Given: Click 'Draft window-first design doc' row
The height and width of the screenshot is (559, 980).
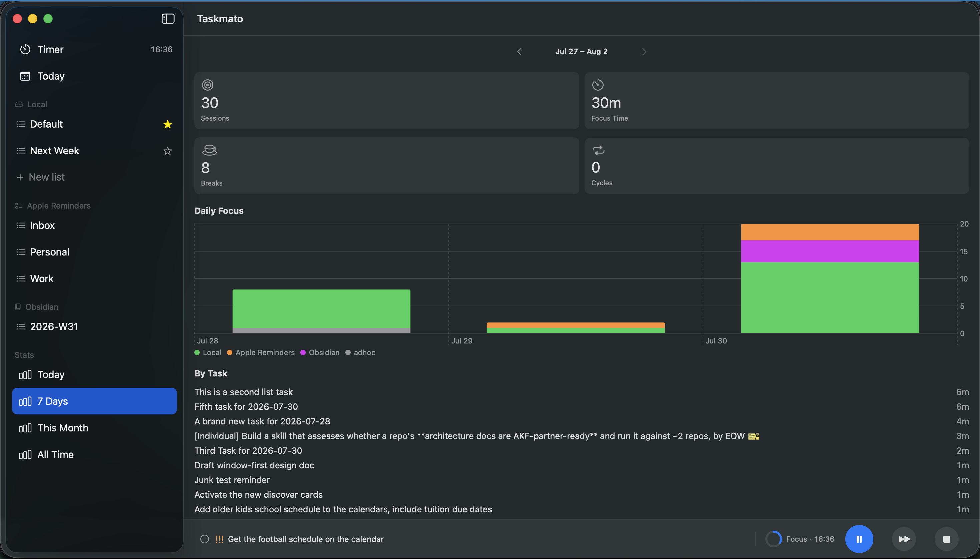Looking at the screenshot, I should (582, 465).
